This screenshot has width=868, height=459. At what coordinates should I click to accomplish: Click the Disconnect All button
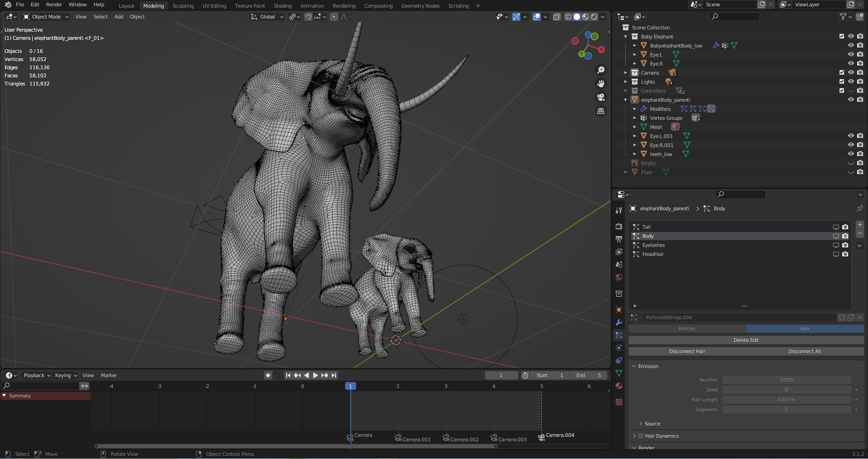pos(805,351)
